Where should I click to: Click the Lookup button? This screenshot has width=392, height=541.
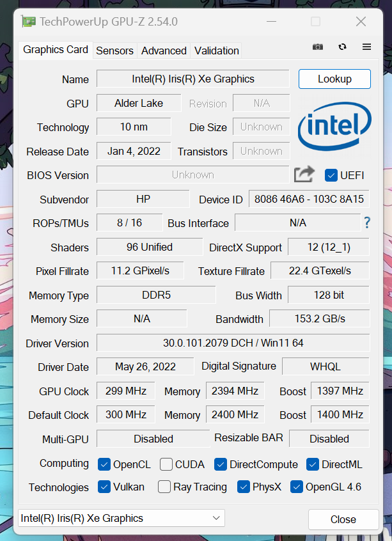click(x=334, y=79)
